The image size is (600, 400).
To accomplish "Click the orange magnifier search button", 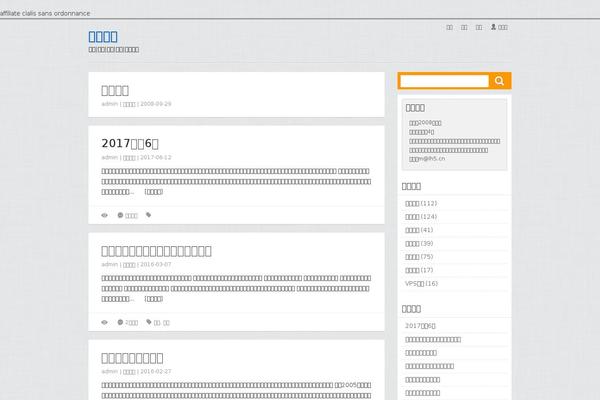I will 499,81.
